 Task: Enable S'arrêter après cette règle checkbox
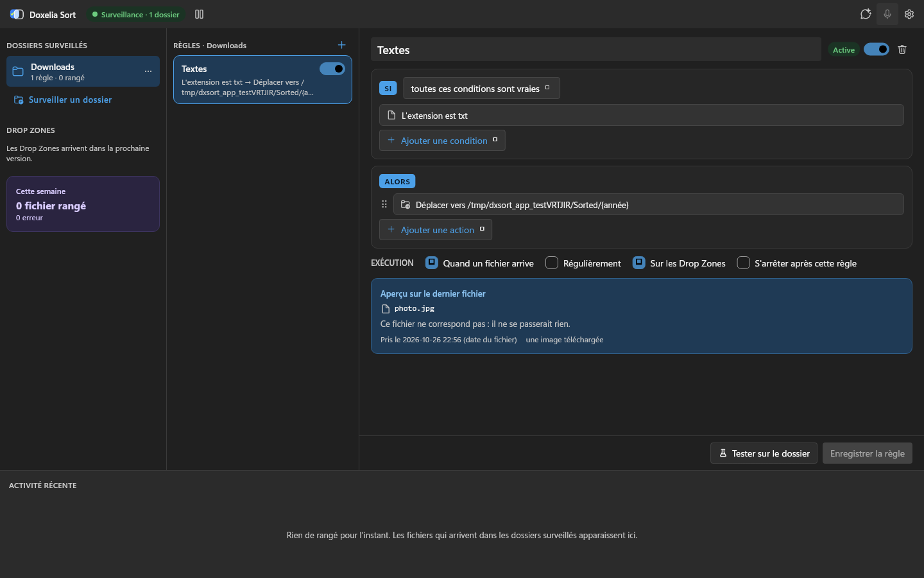coord(743,263)
